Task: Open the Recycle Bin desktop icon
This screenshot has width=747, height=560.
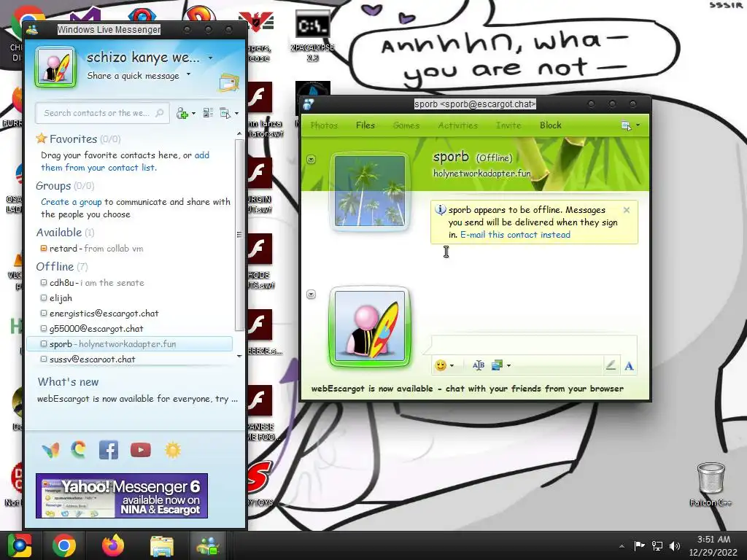Action: [x=711, y=484]
